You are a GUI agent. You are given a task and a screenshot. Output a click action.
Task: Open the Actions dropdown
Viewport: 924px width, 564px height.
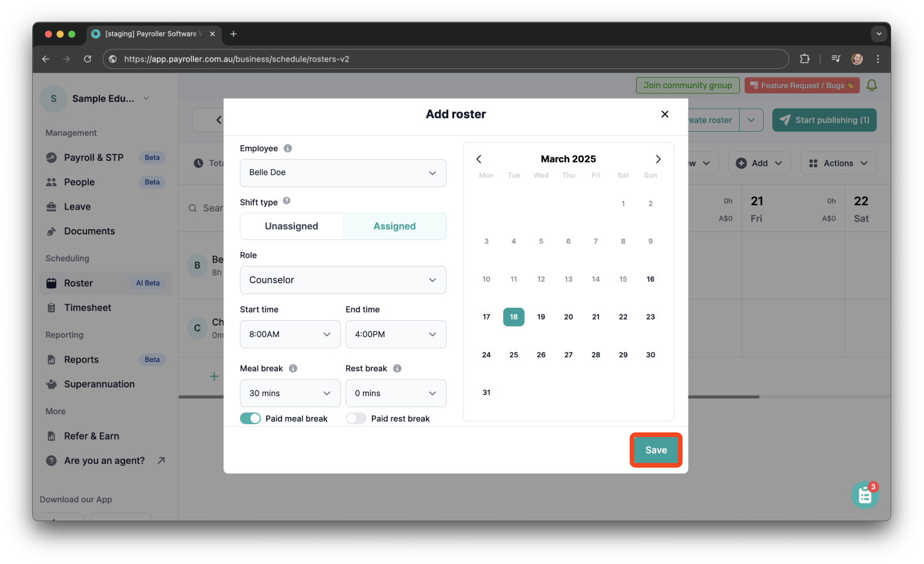(x=838, y=163)
